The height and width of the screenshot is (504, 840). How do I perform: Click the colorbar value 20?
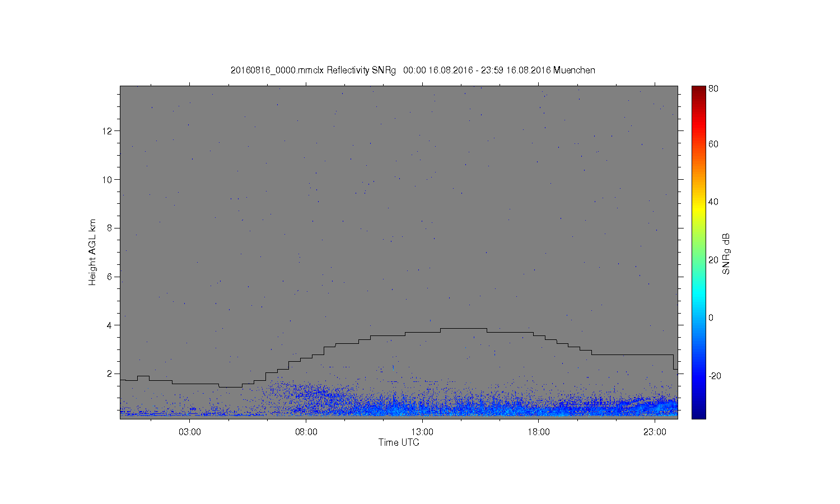(713, 260)
